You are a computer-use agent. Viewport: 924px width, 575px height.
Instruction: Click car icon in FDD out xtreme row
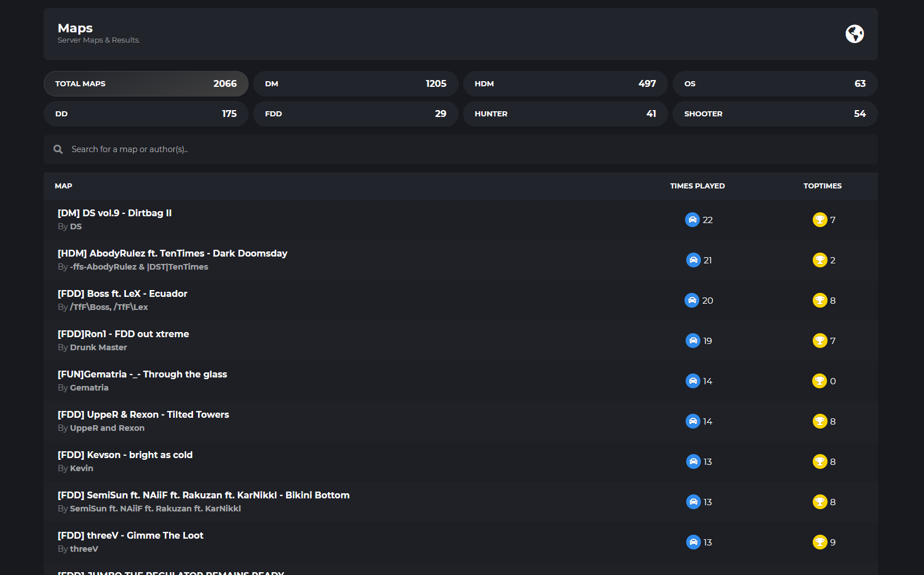tap(693, 341)
